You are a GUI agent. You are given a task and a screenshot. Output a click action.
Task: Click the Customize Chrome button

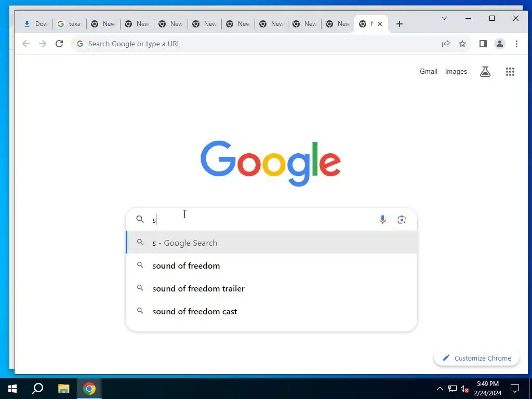(x=476, y=358)
